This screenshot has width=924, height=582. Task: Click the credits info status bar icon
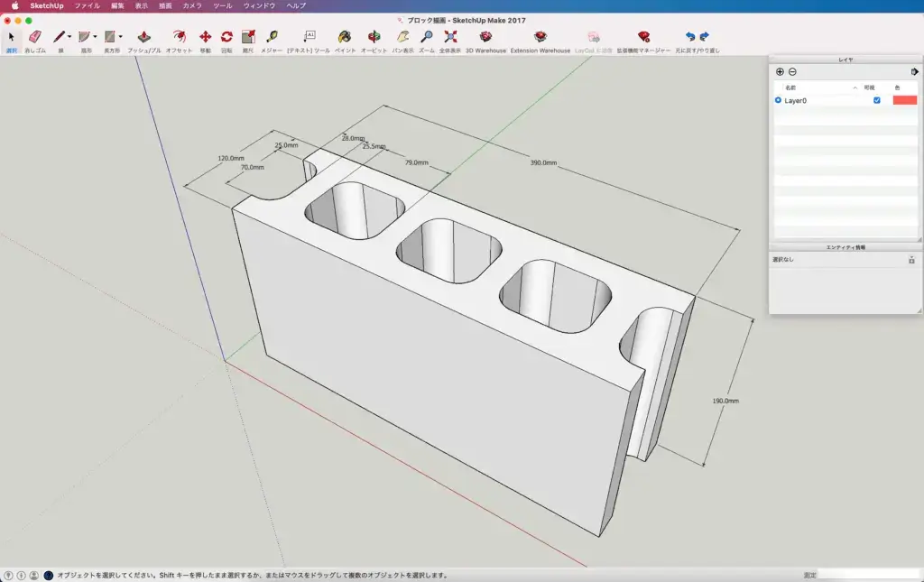click(22, 576)
